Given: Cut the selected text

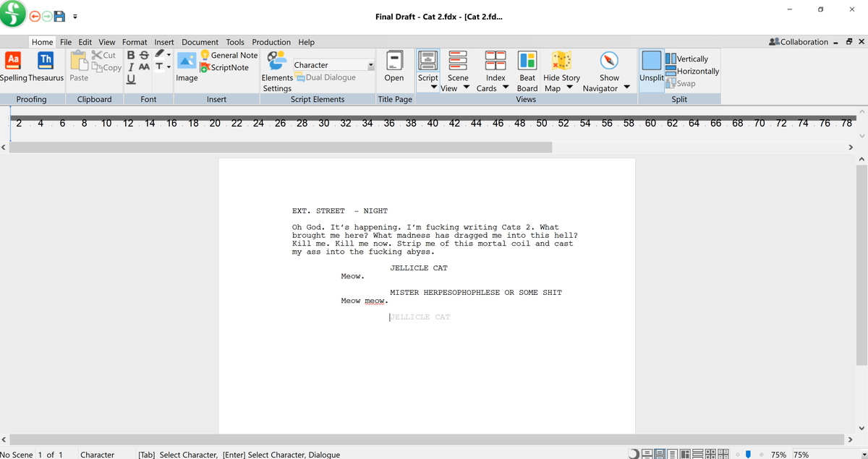Looking at the screenshot, I should point(103,55).
